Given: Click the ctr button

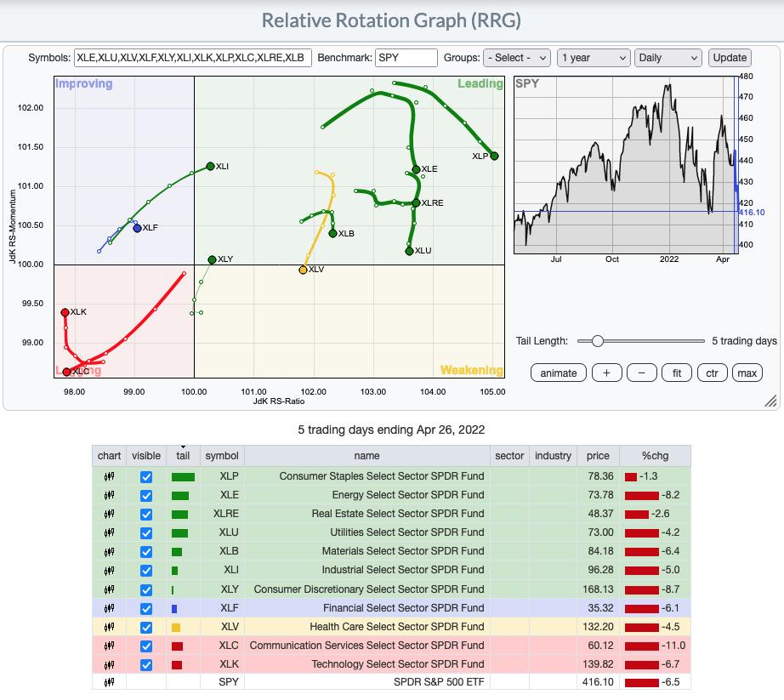Looking at the screenshot, I should (712, 373).
